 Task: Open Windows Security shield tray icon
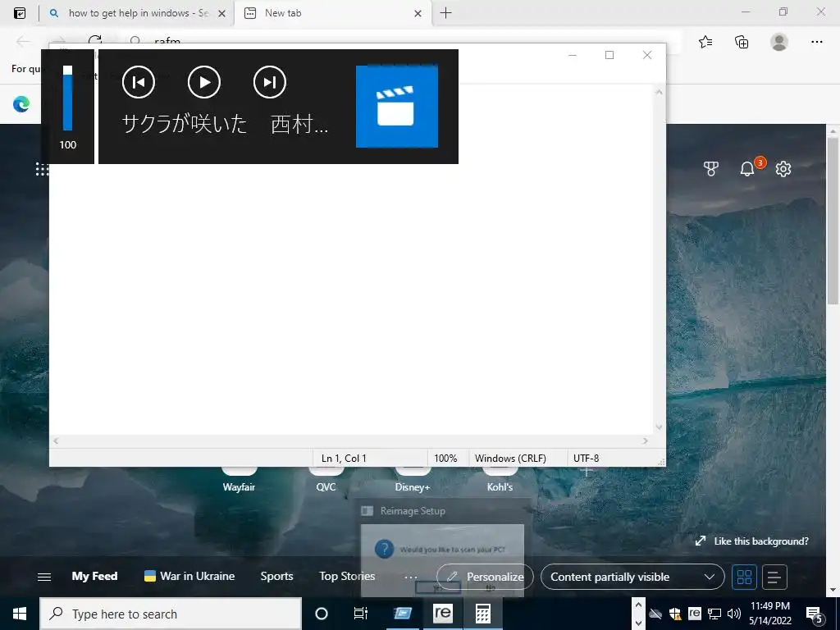[675, 614]
